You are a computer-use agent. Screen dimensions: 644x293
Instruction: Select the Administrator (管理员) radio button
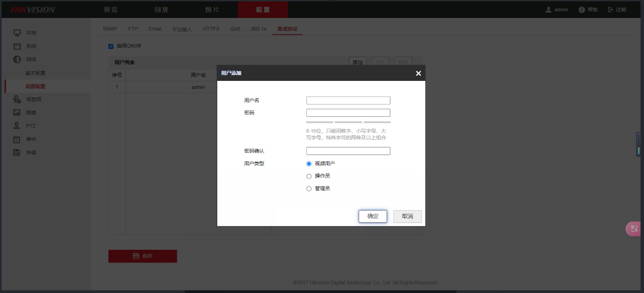309,189
